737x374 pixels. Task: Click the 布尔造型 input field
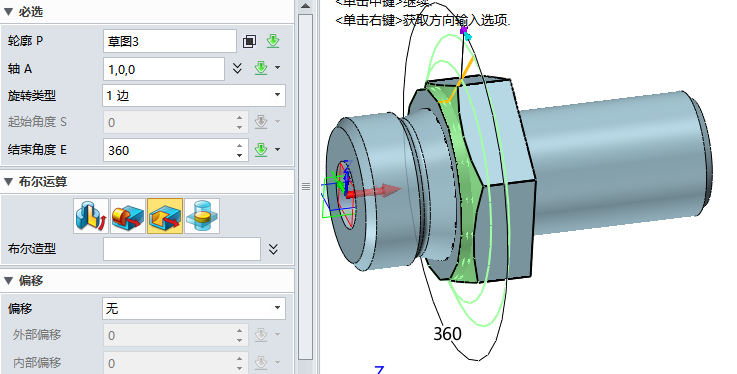181,249
